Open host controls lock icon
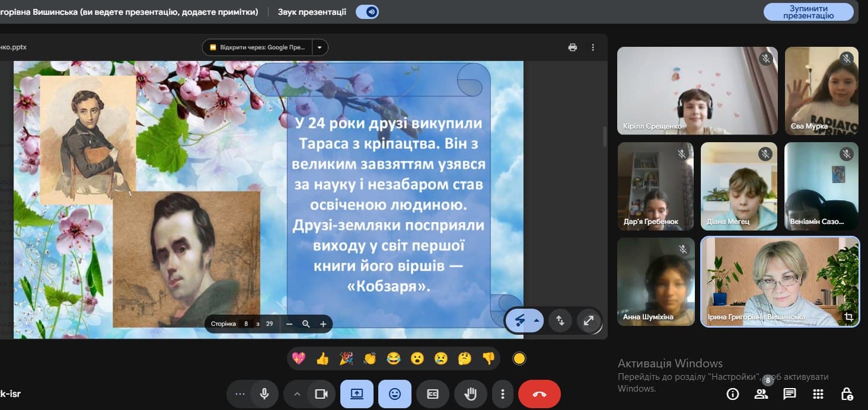868x410 pixels. coord(847,394)
